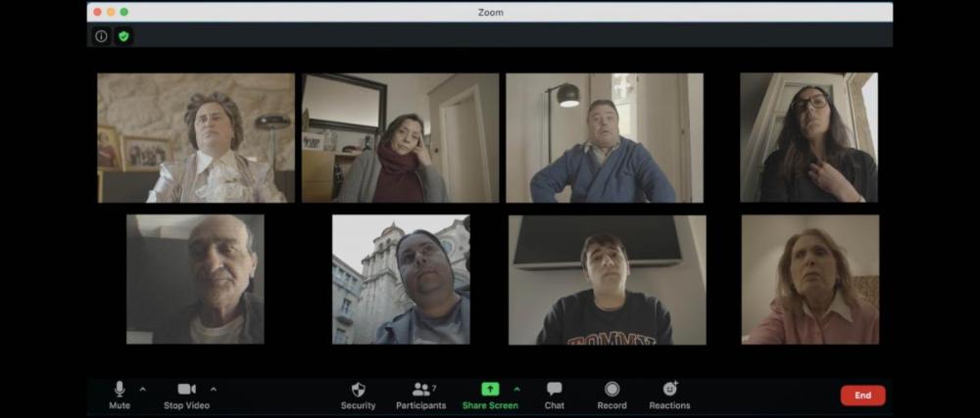Screen dimensions: 980x418
Task: Click the green Share Screen button
Action: pyautogui.click(x=490, y=395)
